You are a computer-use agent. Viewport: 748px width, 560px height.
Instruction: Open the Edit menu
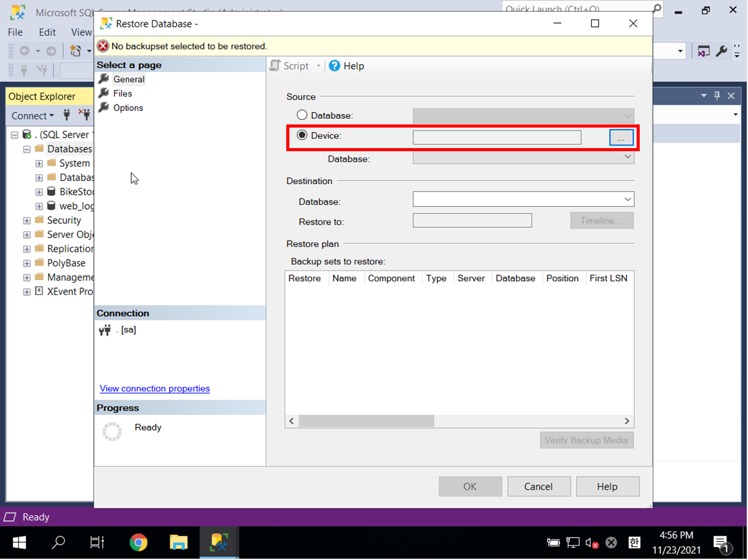click(47, 32)
